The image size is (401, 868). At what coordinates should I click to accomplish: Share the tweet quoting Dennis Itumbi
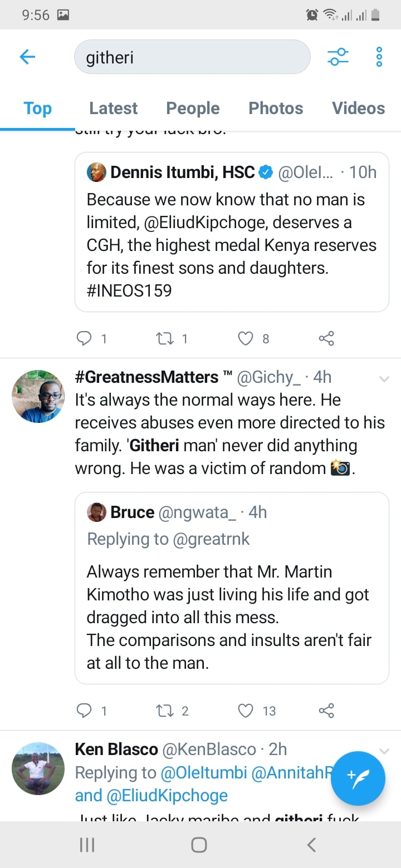pos(326,338)
